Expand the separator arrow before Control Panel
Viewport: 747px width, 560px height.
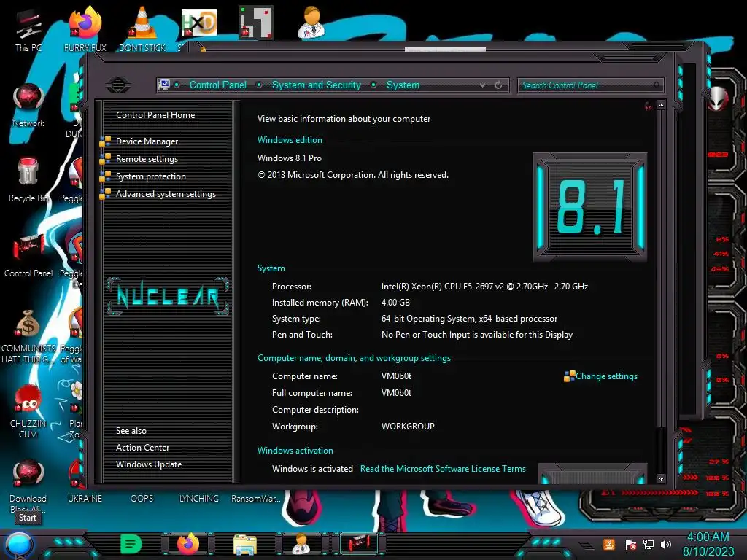[x=177, y=85]
